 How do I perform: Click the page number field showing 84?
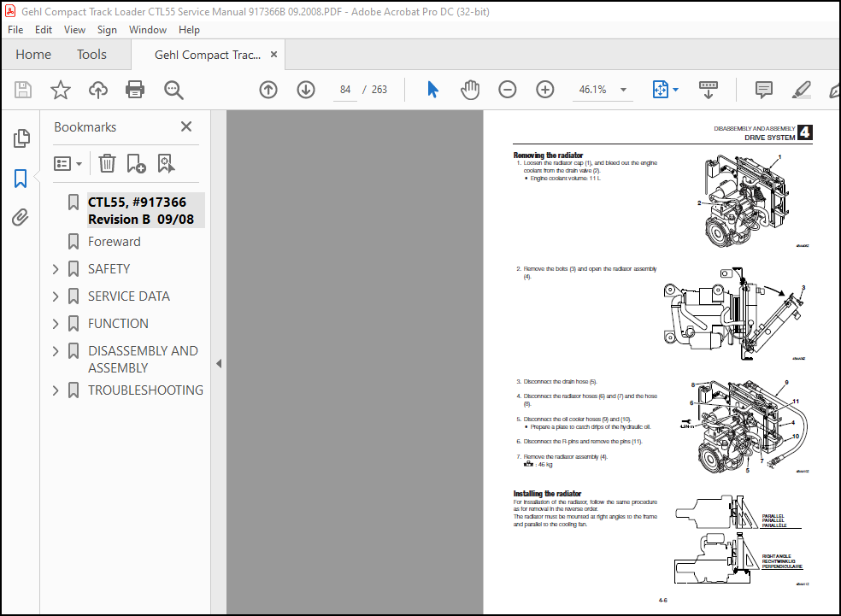pos(345,90)
